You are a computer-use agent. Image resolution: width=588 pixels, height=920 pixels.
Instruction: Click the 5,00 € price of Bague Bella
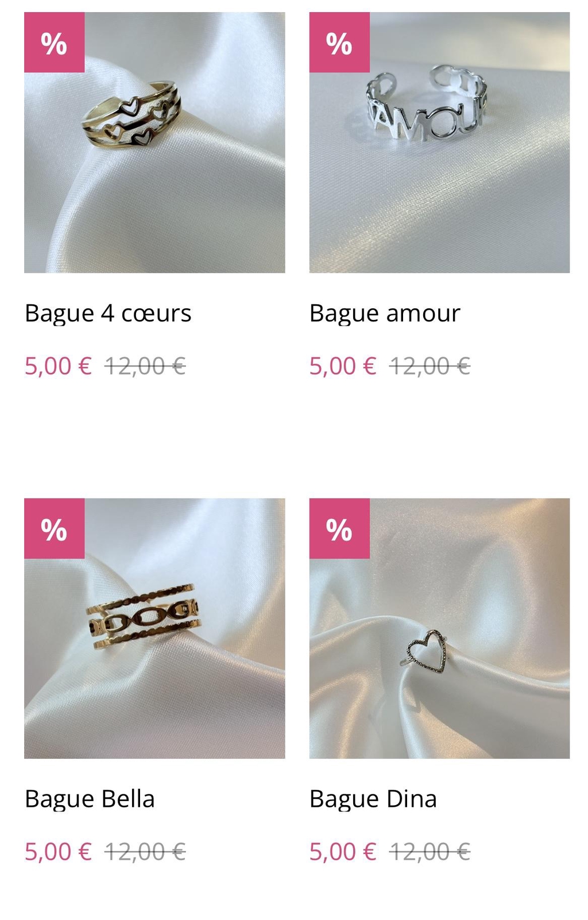pyautogui.click(x=58, y=852)
